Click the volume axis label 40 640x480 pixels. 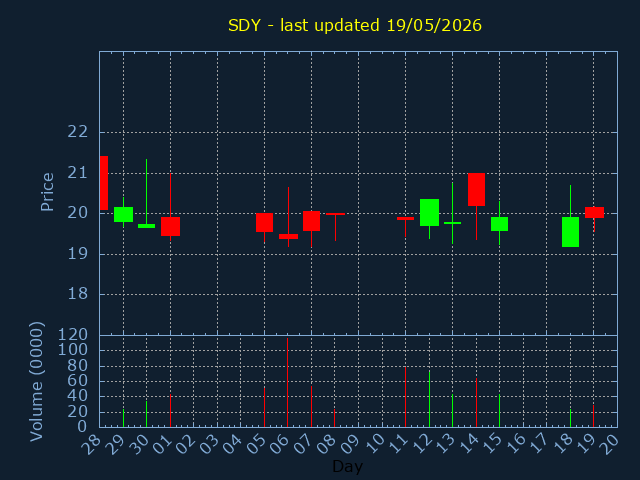(78, 396)
